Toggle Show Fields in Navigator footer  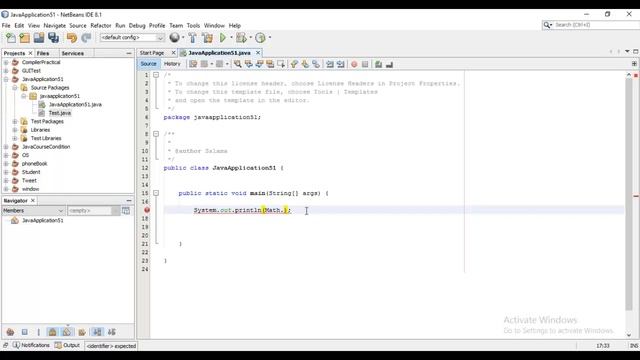[x=24, y=332]
